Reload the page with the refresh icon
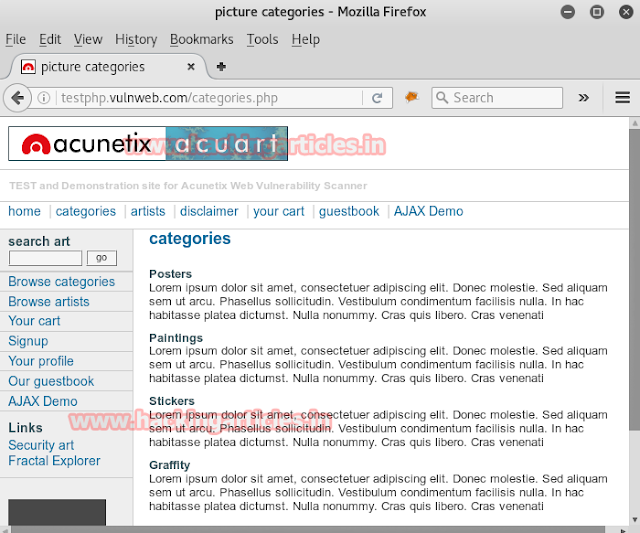Screen dimensions: 640x533 point(377,98)
